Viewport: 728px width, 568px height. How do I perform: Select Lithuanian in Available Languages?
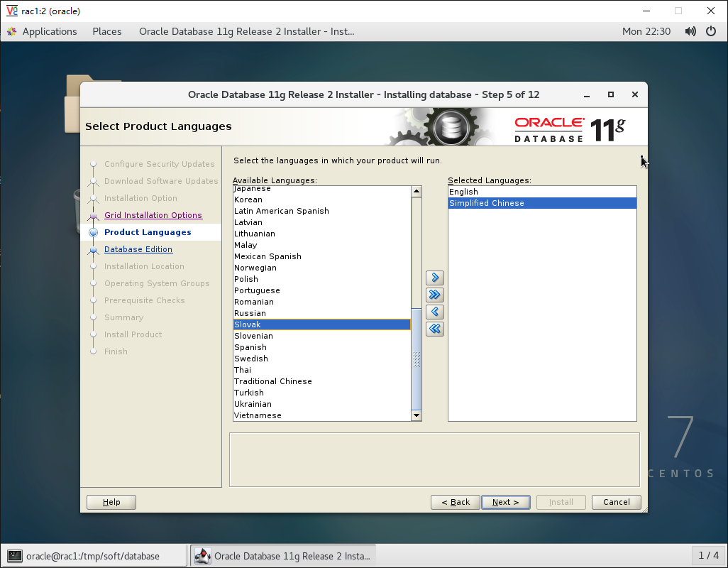321,234
